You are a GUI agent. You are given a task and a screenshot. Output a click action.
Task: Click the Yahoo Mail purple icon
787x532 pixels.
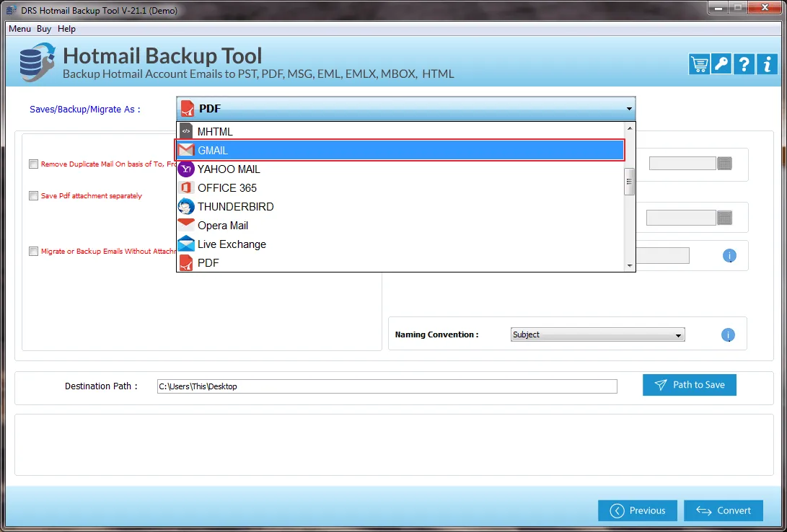[186, 169]
